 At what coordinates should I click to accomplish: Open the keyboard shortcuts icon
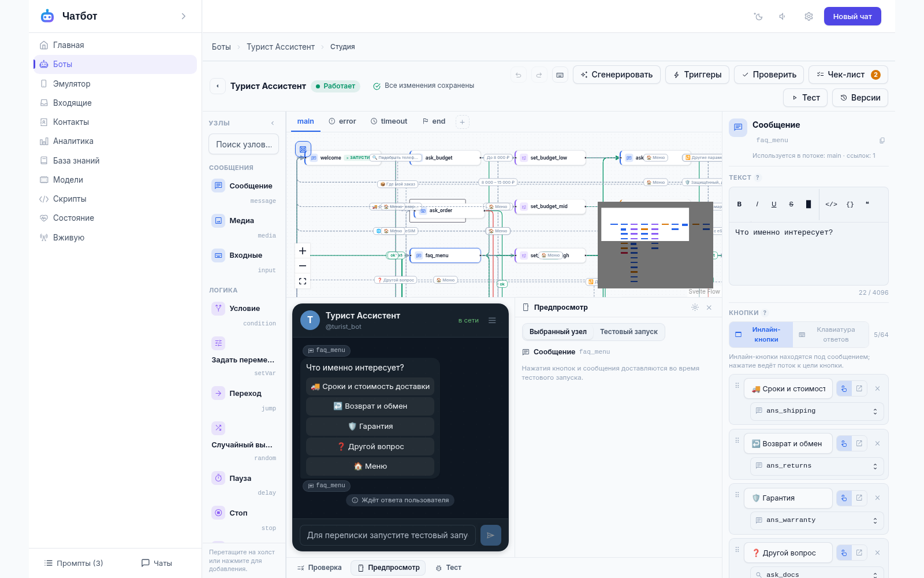point(560,75)
